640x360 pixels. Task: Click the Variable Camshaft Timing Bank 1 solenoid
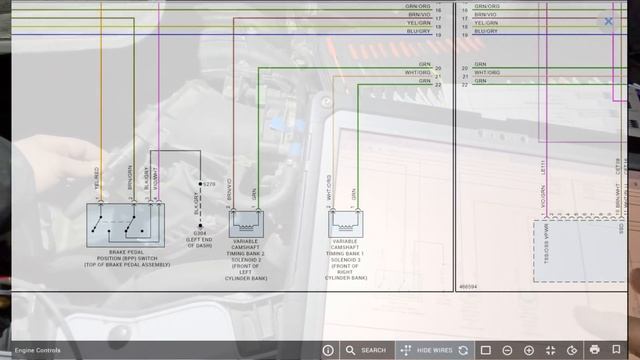(346, 224)
